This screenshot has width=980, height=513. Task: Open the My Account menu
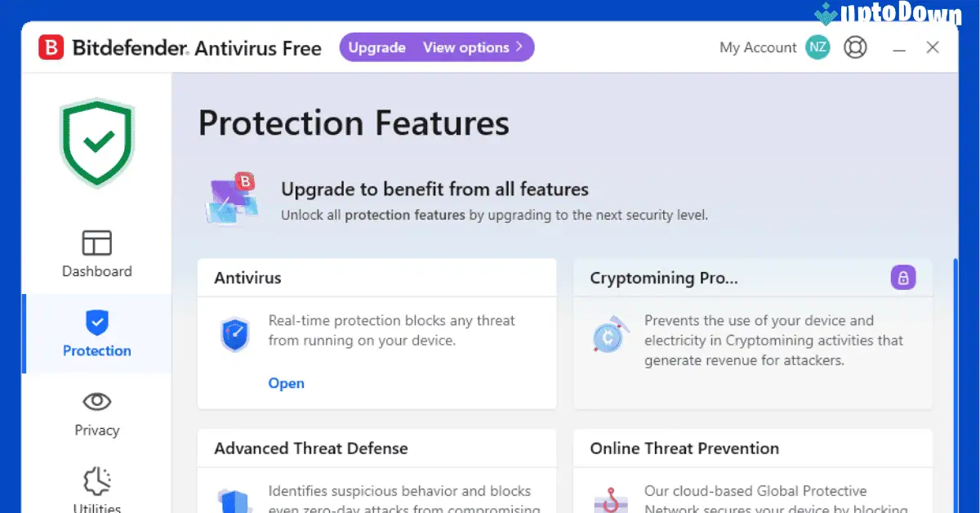click(758, 47)
